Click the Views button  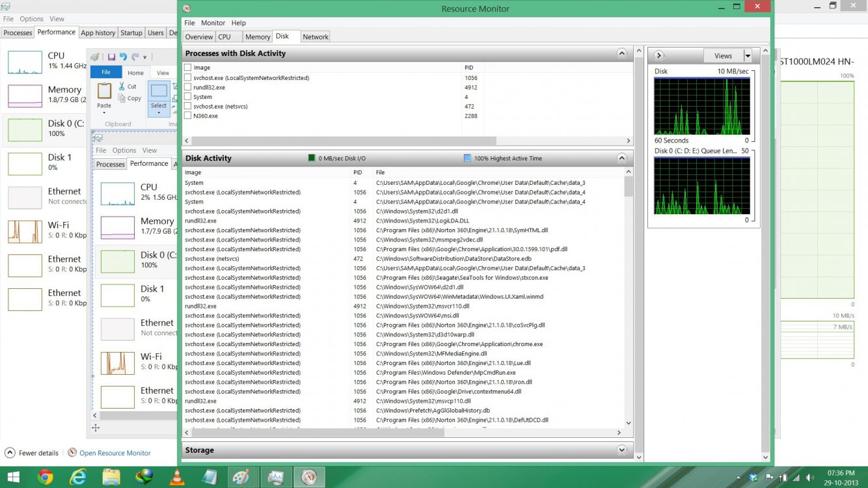pos(723,56)
